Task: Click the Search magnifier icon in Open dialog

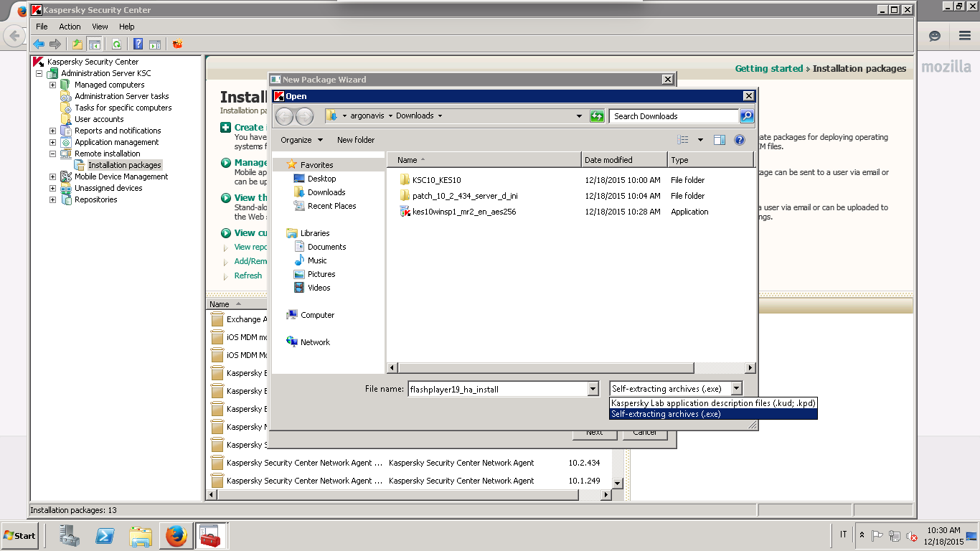Action: click(746, 116)
